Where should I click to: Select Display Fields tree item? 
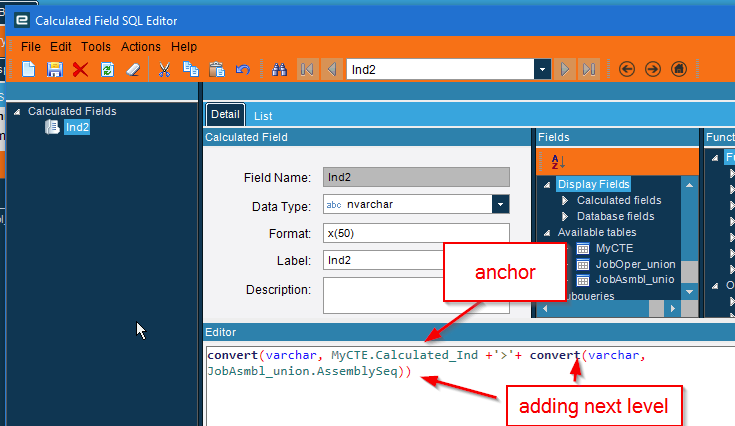[593, 184]
